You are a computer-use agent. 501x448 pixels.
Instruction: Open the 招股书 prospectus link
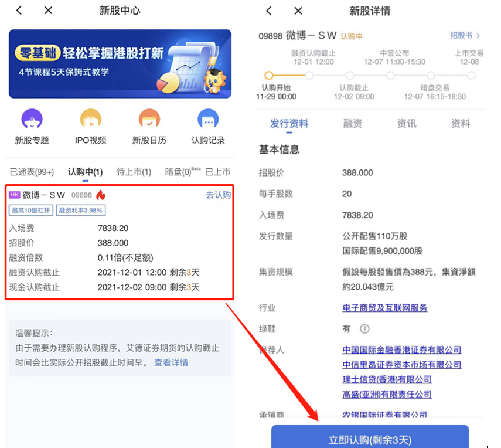(461, 35)
